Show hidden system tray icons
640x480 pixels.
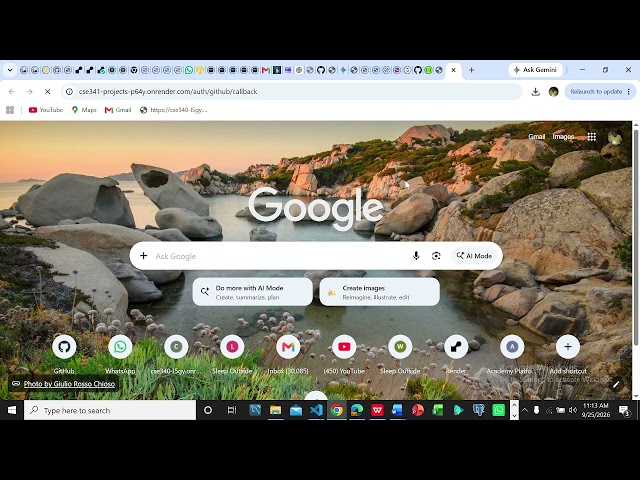coord(524,410)
